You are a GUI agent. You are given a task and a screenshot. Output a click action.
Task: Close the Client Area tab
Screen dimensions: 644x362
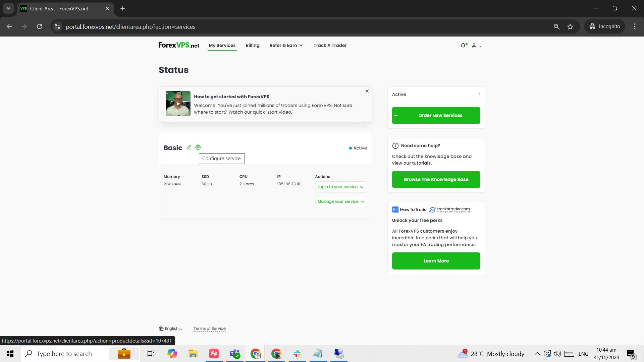click(107, 8)
